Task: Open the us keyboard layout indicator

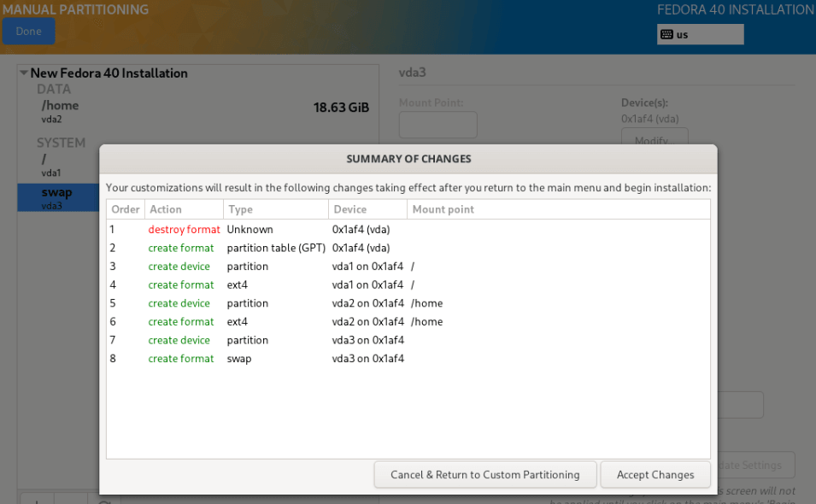Action: click(700, 34)
